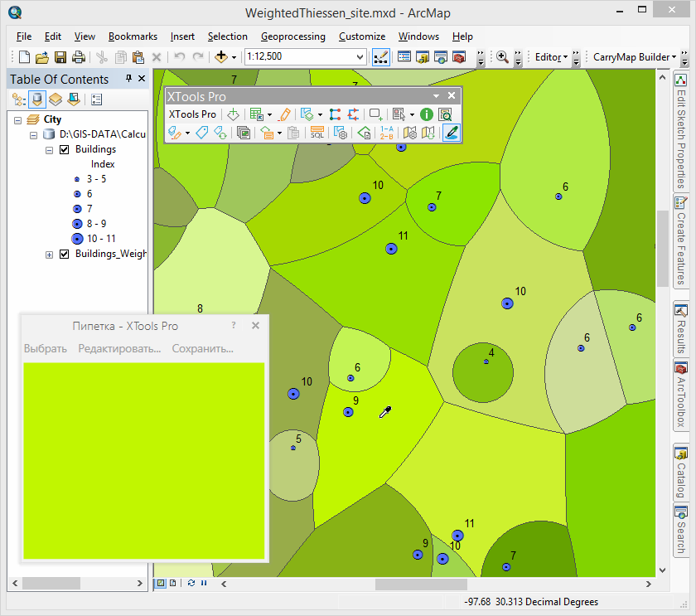
Task: List by Source in Table Of Contents
Action: click(37, 99)
